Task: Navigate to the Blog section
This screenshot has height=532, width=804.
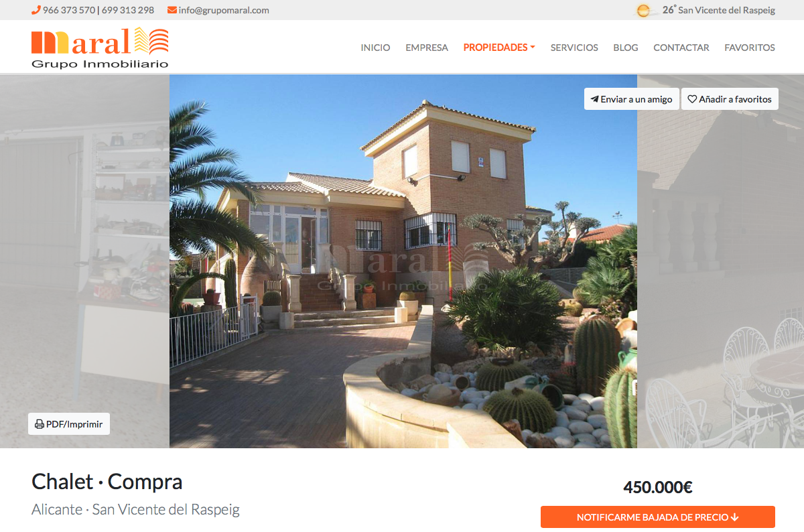Action: click(626, 48)
